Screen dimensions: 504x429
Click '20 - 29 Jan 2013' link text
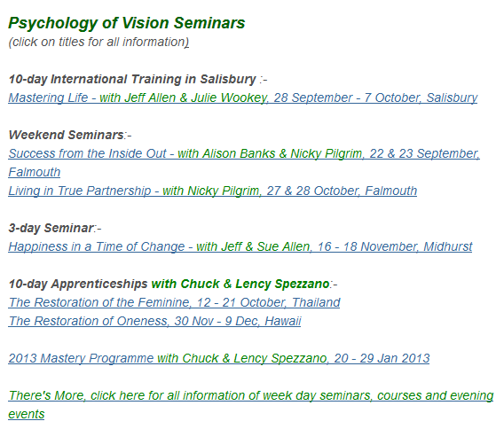point(382,358)
